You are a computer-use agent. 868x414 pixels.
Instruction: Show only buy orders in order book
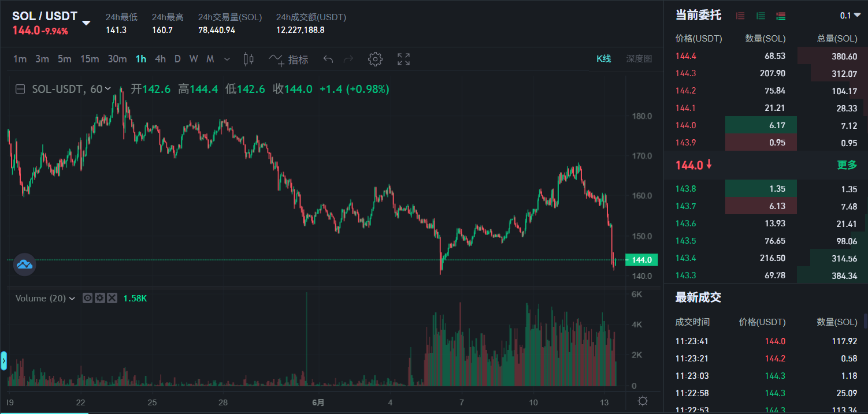coord(761,16)
